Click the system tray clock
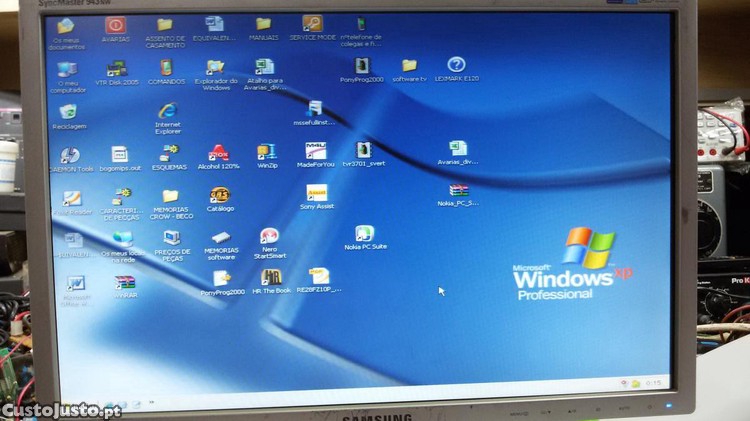 tap(654, 383)
